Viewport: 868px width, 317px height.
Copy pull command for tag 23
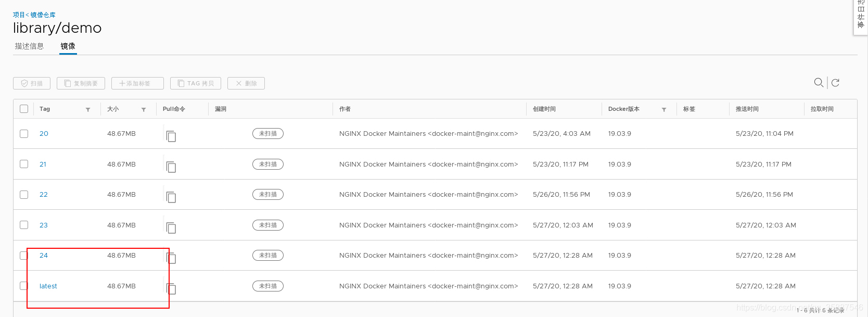(x=171, y=228)
